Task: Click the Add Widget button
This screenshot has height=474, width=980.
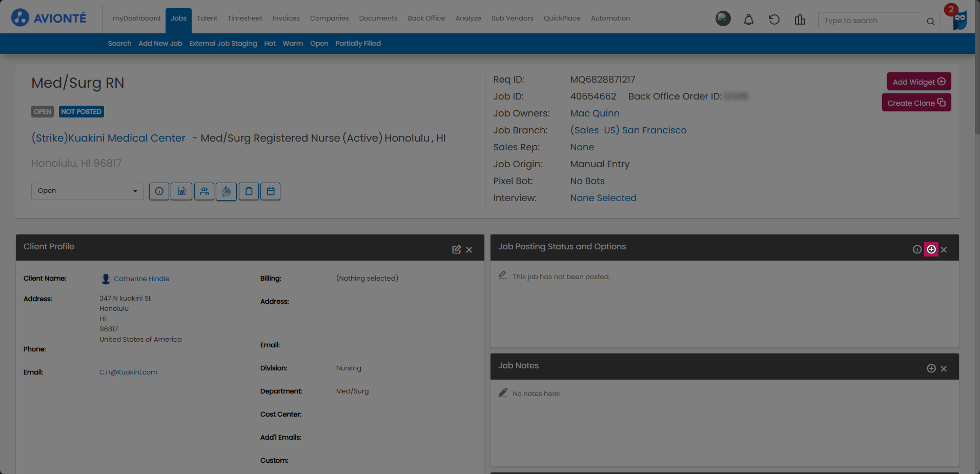Action: click(x=919, y=82)
